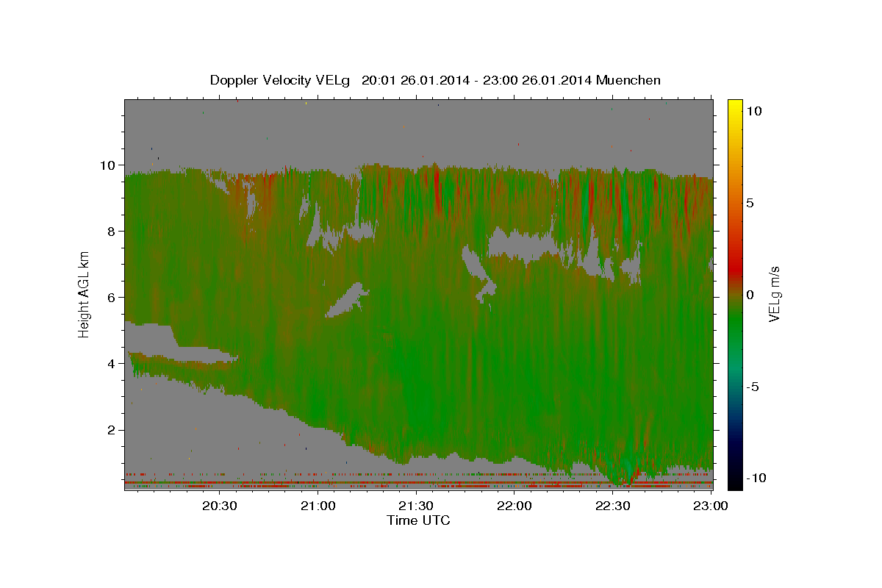Click the 23:00 time tick label
Viewport: 882px width, 588px height.
click(x=710, y=506)
